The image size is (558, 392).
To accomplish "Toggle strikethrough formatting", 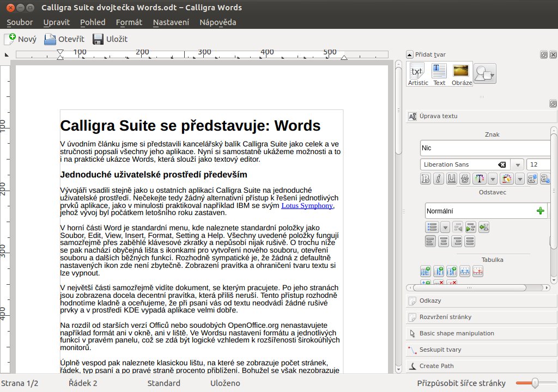I will 464,179.
